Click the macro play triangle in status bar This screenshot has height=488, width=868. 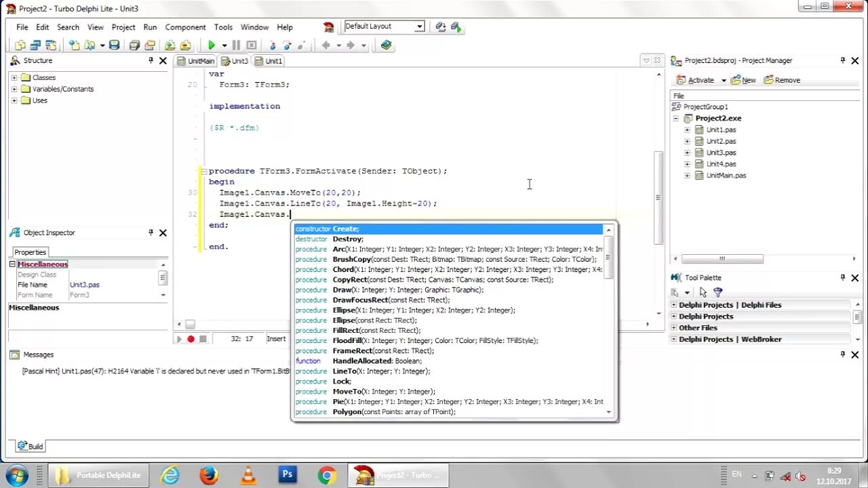pyautogui.click(x=180, y=339)
